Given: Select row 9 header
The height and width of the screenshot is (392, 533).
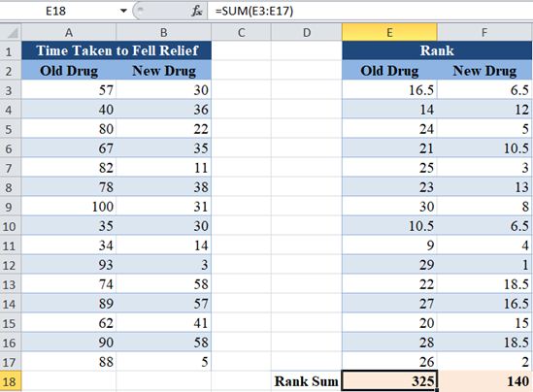Looking at the screenshot, I should (11, 207).
